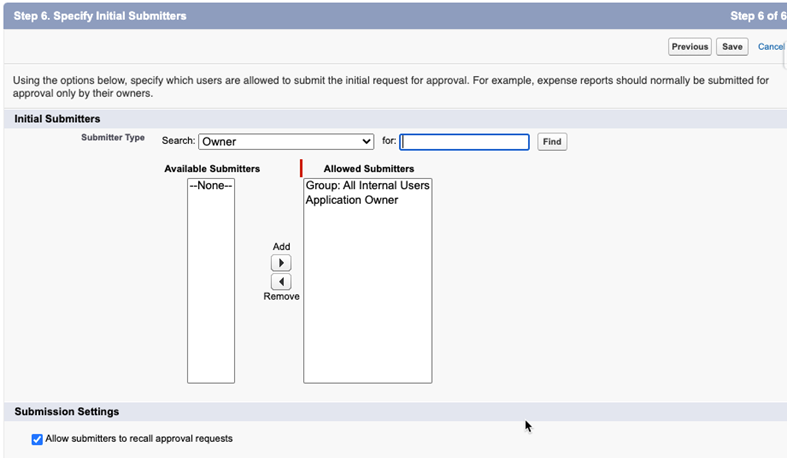
Task: Select Group: All Internal Users entry
Action: pos(367,186)
